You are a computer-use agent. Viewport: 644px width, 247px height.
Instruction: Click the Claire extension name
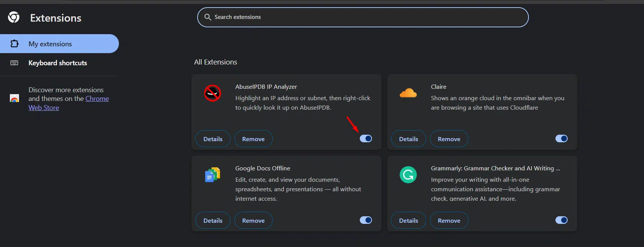[438, 87]
